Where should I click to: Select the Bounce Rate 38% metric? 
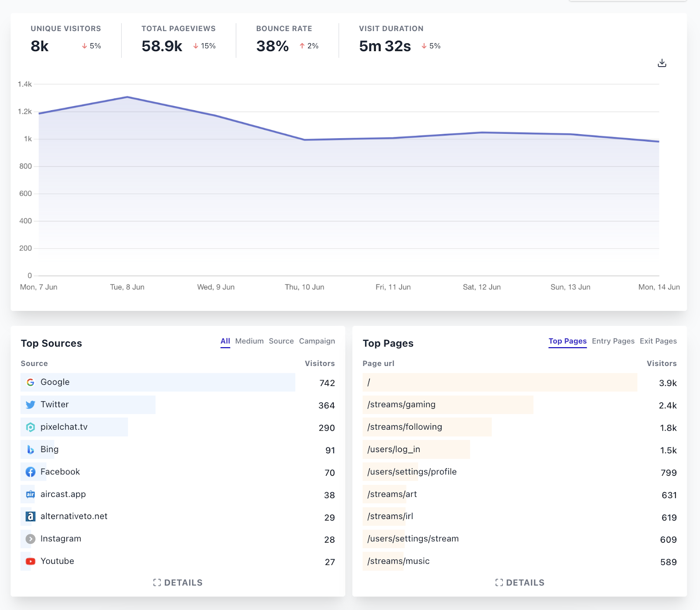click(287, 39)
